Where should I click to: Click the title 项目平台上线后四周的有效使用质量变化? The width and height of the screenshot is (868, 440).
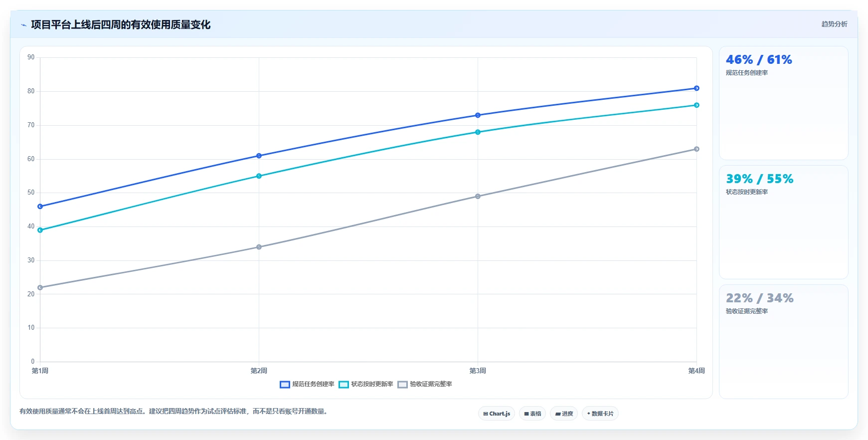pos(121,24)
